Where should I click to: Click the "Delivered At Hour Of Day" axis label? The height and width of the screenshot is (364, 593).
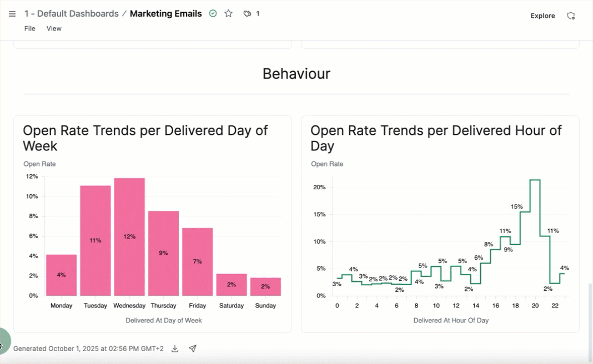[451, 320]
